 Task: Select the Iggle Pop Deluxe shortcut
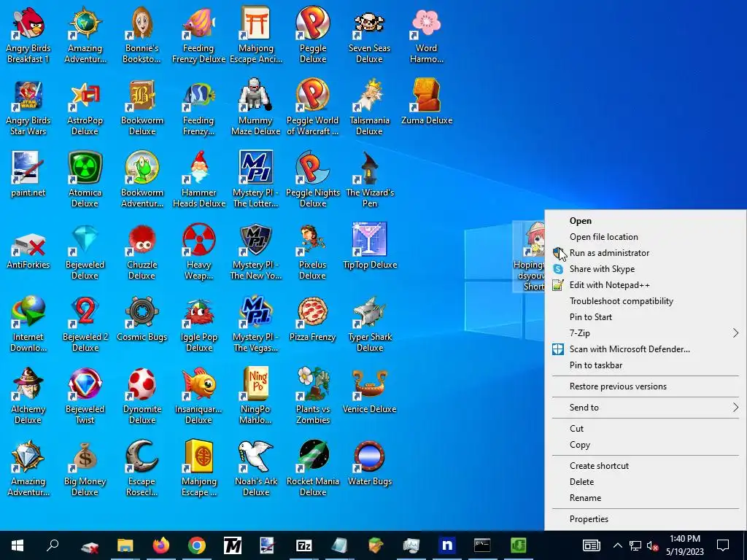[x=198, y=312]
